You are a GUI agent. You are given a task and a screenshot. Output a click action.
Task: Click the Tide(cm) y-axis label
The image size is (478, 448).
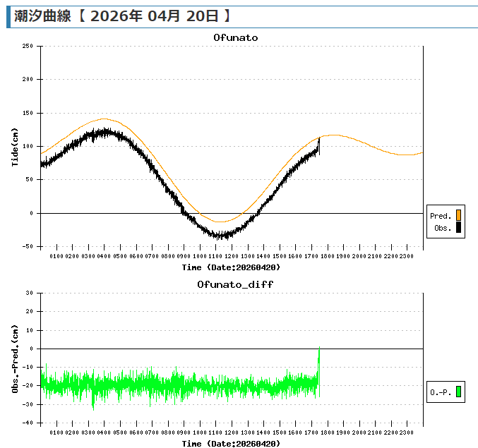point(15,147)
